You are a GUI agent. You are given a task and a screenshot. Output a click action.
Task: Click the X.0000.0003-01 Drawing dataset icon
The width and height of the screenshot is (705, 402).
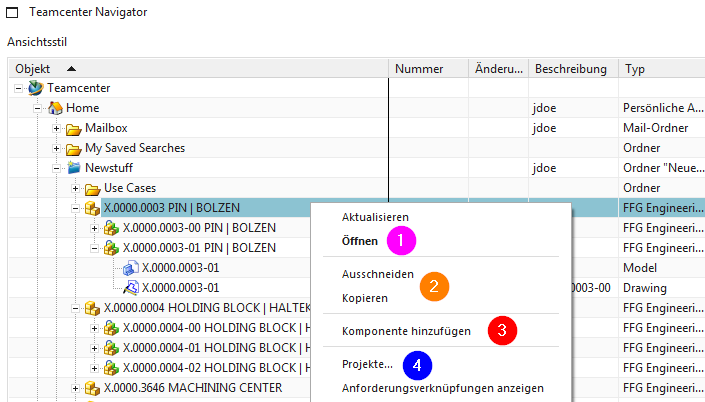131,288
